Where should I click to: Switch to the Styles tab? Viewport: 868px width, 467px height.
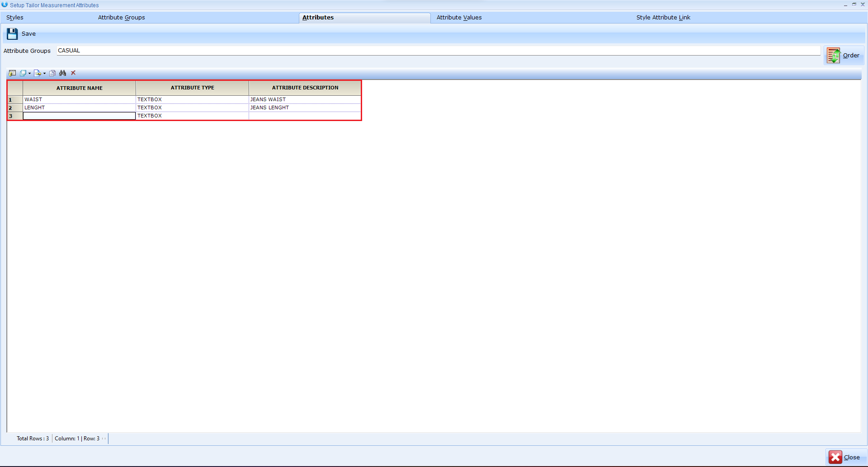[x=15, y=18]
